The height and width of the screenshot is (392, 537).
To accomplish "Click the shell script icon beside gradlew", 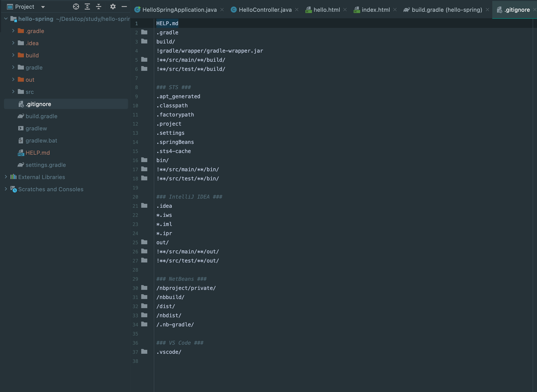I will point(21,128).
